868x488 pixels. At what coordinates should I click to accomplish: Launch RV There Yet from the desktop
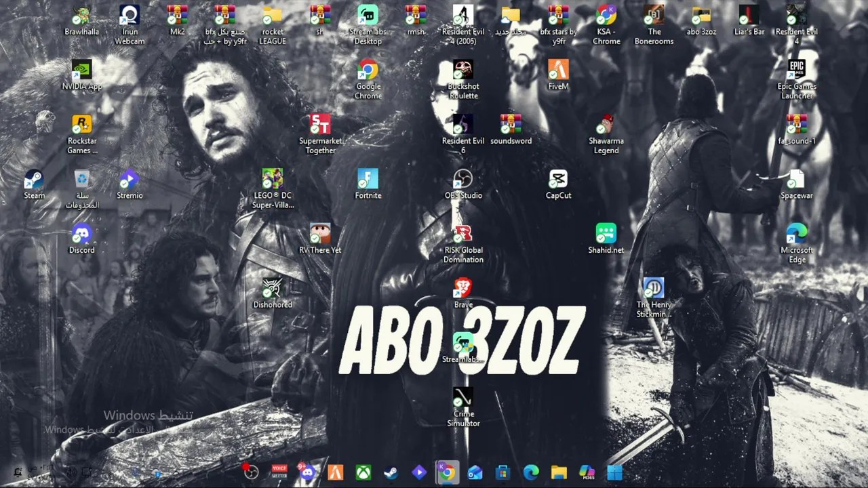[x=320, y=239]
